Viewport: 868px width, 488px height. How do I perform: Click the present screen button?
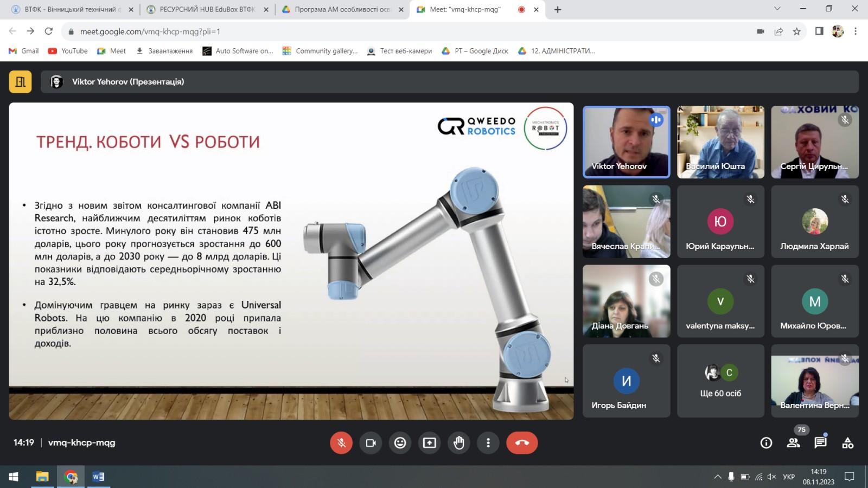click(x=429, y=443)
